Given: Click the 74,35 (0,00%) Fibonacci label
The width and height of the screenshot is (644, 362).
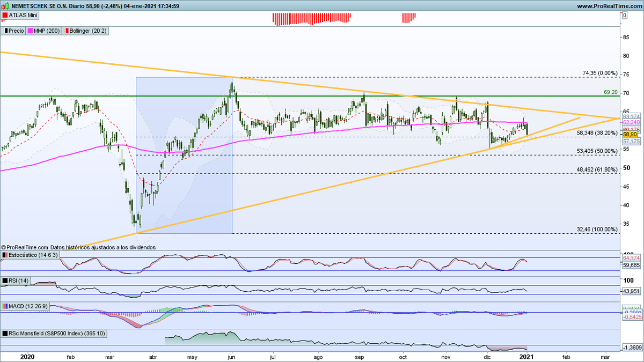Looking at the screenshot, I should click(601, 73).
